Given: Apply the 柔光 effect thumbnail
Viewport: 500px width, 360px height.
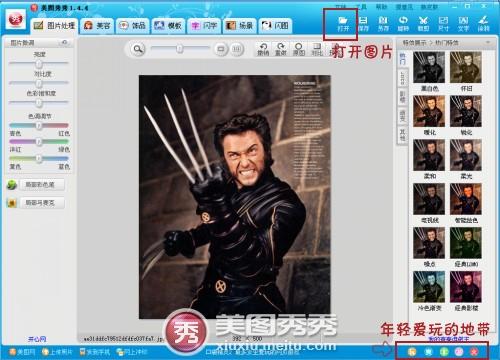Looking at the screenshot, I should [466, 155].
